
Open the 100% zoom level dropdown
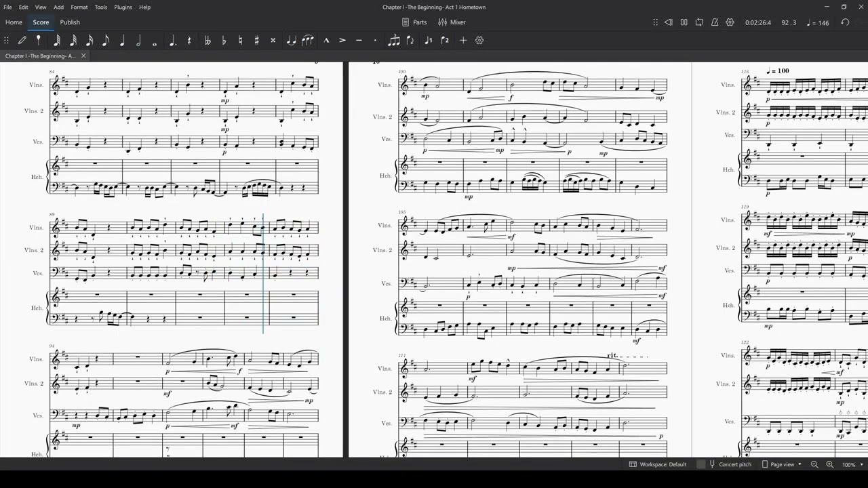click(852, 464)
